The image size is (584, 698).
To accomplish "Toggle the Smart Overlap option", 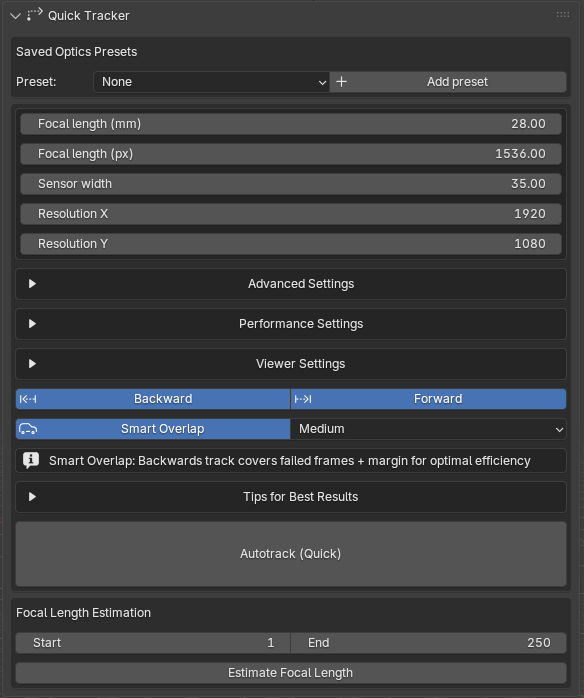I will pos(153,429).
